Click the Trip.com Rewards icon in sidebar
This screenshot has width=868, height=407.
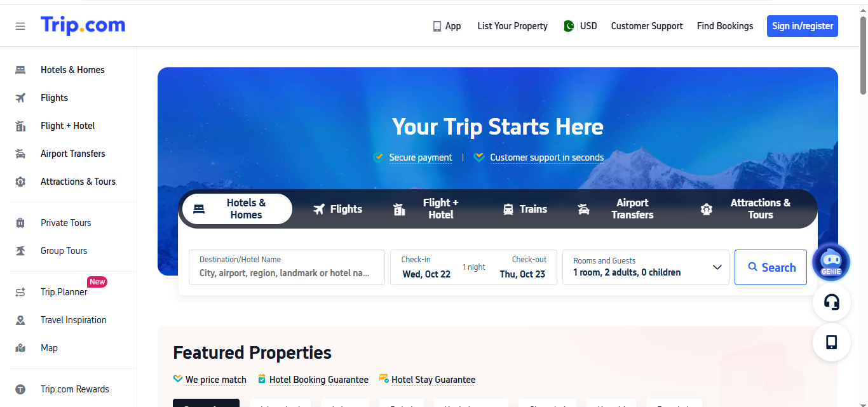click(20, 389)
